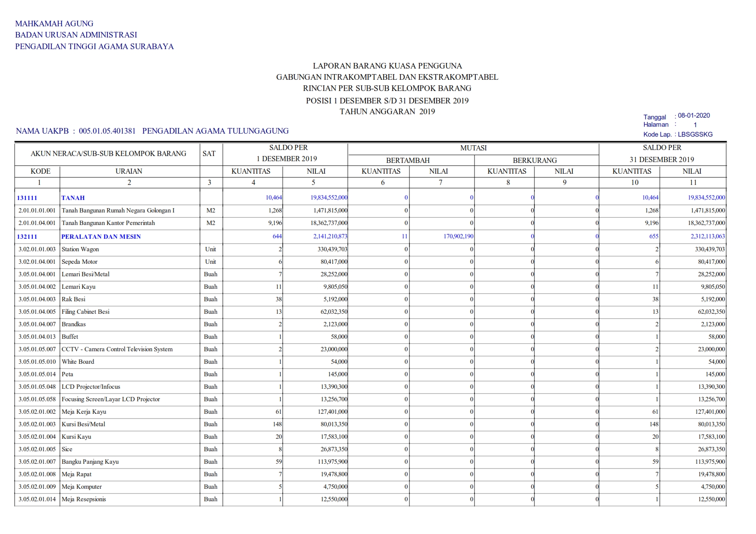Select code 3.05.01.04.001
756x534 pixels.
37,275
